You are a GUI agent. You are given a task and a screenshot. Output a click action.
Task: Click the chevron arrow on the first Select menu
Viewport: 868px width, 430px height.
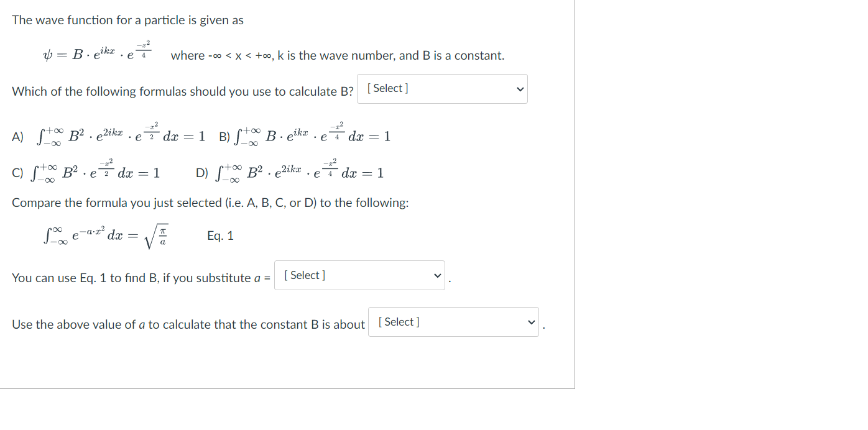click(520, 89)
